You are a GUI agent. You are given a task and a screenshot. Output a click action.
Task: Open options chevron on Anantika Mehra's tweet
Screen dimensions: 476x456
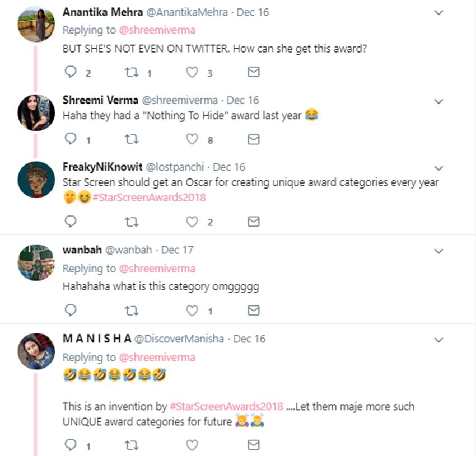click(x=439, y=13)
